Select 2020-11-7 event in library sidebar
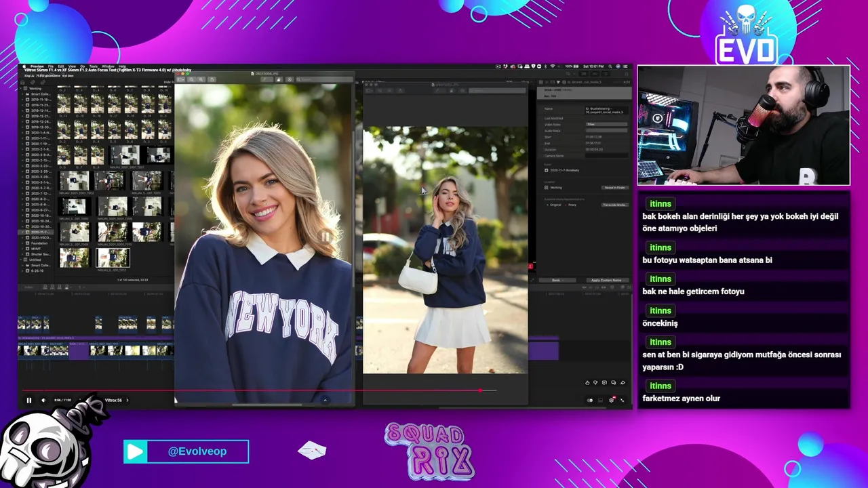Screen dimensions: 868x488 (x=36, y=232)
